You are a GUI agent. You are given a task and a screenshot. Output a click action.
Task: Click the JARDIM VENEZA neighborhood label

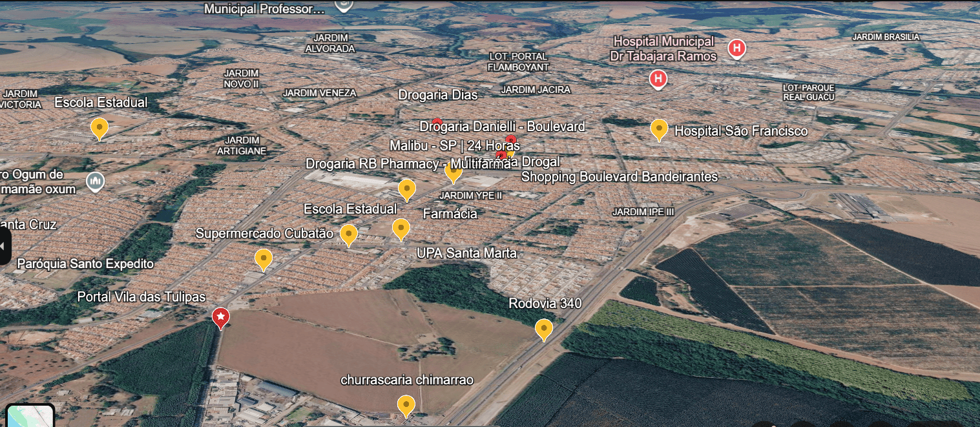[320, 93]
